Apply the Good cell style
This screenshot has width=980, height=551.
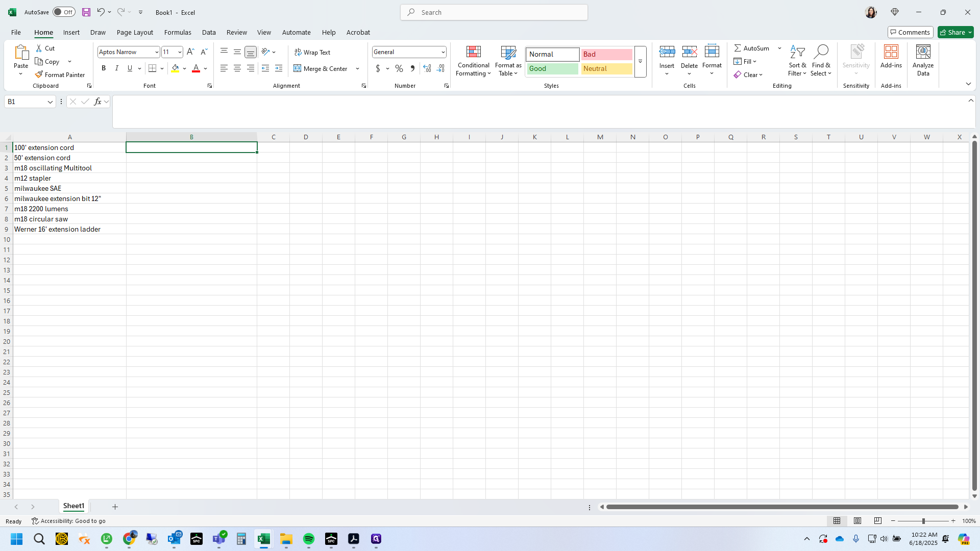coord(552,68)
